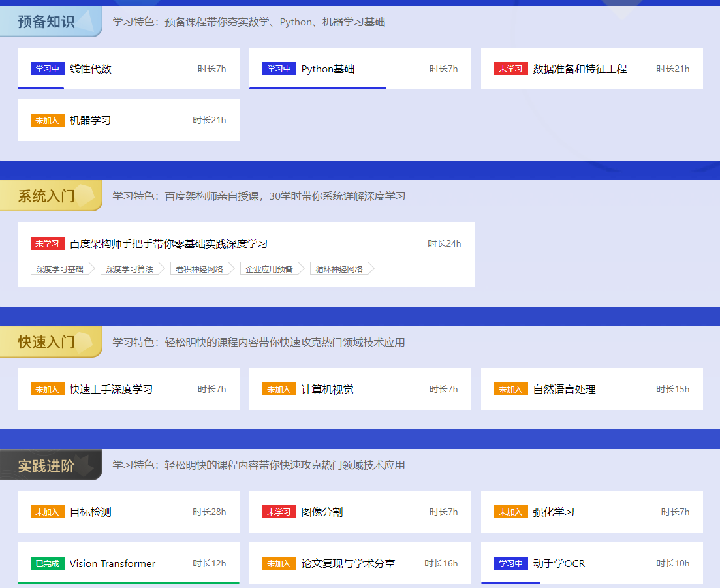
Task: Click 时长21h on 数据准备和特征工程
Action: (x=673, y=69)
